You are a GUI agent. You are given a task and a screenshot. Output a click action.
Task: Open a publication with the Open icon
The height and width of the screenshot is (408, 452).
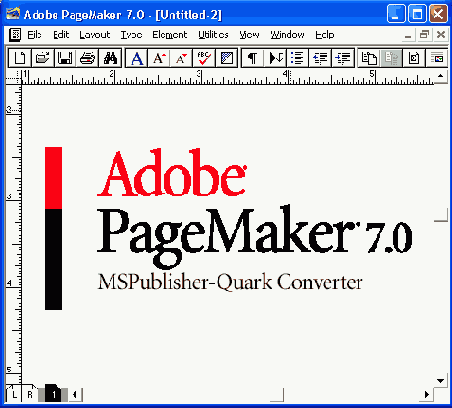pyautogui.click(x=42, y=58)
